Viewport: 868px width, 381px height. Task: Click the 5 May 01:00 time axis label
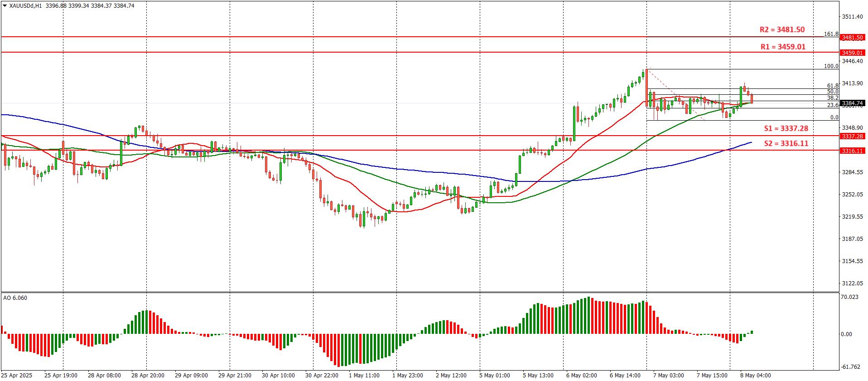click(495, 376)
